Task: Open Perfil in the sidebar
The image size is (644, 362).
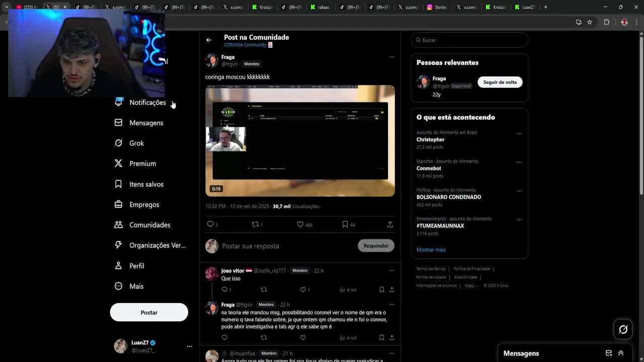Action: pyautogui.click(x=129, y=265)
